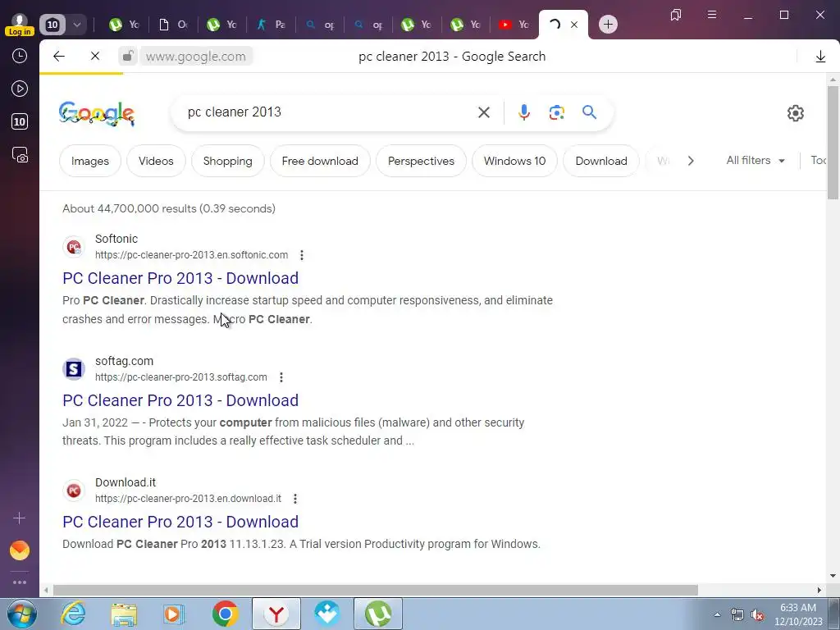
Task: Open softag.com PC Cleaner Pro 2013 link
Action: (180, 400)
